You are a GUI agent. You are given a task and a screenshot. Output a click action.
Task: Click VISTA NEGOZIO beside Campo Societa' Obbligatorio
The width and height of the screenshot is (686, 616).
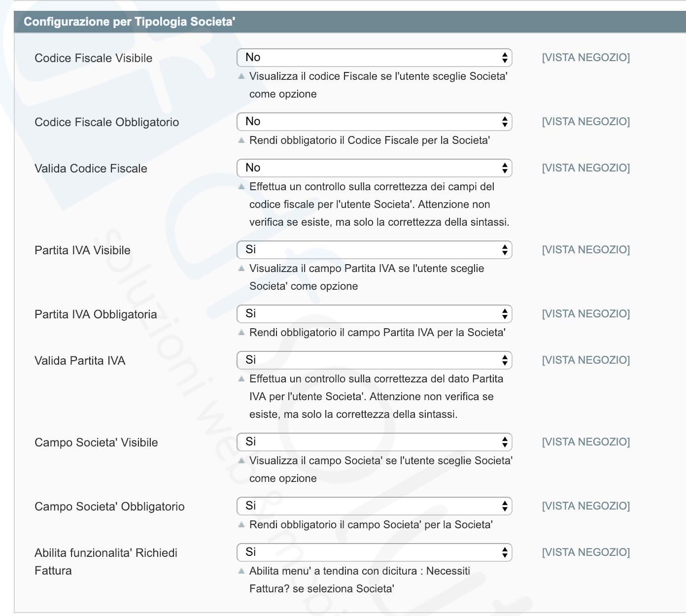[x=586, y=506]
